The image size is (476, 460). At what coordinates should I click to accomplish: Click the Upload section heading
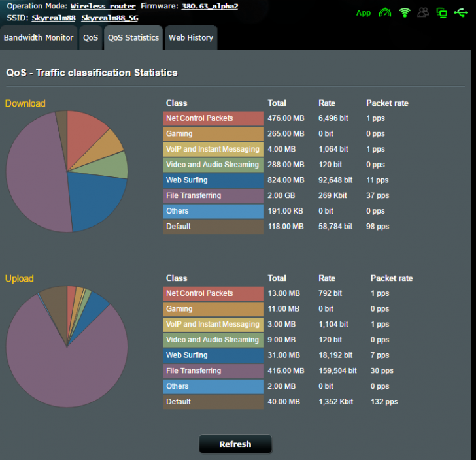[x=19, y=278]
